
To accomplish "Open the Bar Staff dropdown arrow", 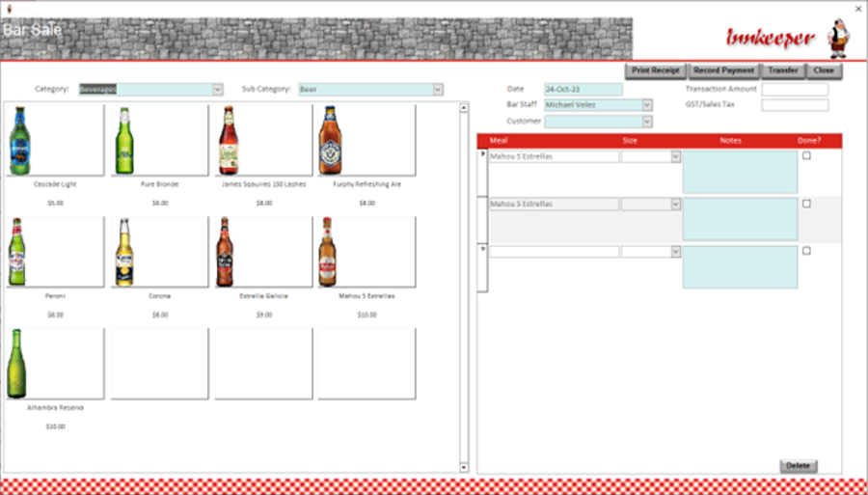I will 647,105.
